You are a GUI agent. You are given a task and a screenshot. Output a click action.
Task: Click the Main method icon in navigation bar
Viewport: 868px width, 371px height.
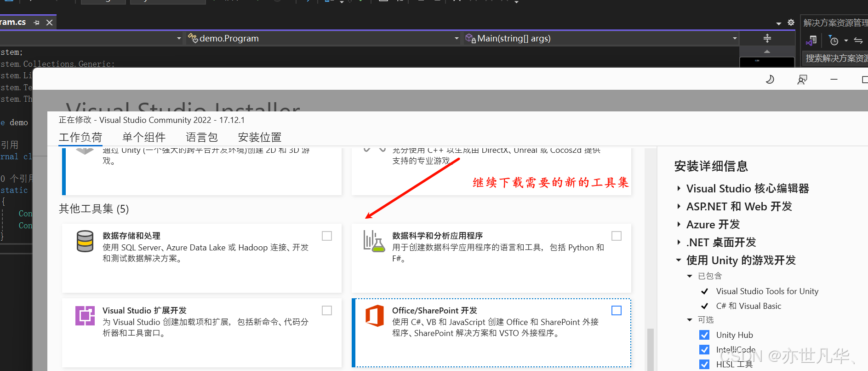(470, 38)
